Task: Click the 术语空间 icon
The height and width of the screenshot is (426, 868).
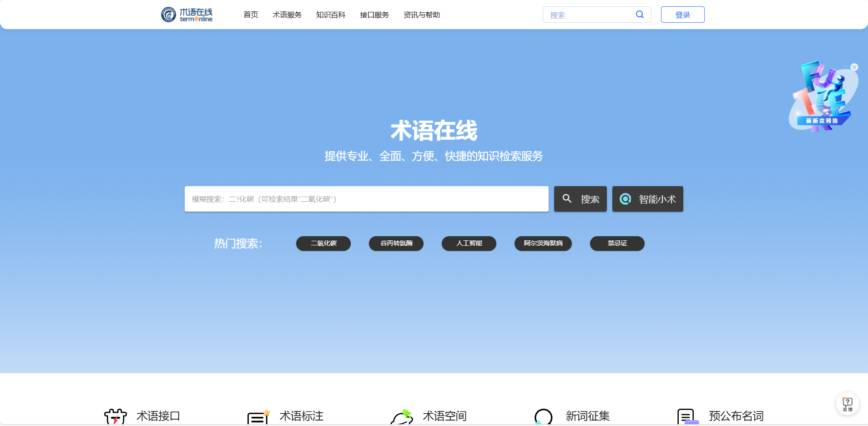Action: tap(402, 416)
